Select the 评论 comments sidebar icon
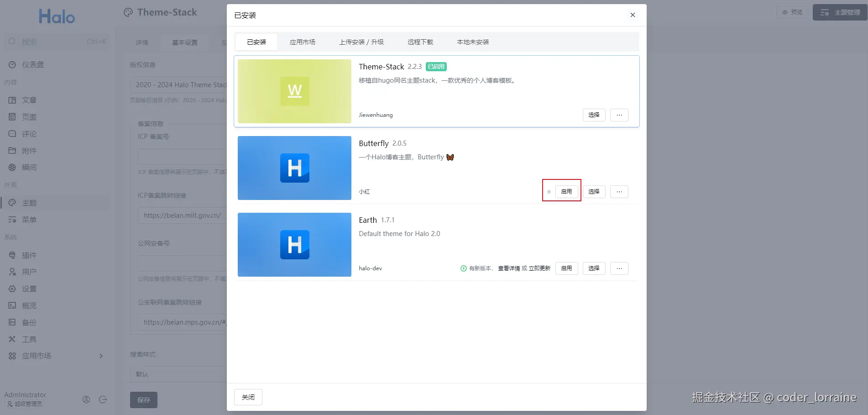This screenshot has width=868, height=415. tap(12, 134)
